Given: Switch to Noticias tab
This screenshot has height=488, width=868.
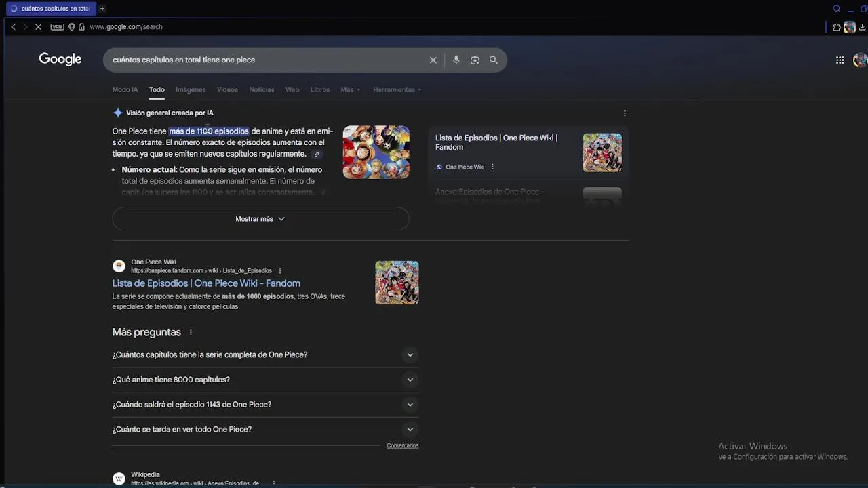Looking at the screenshot, I should click(x=262, y=90).
